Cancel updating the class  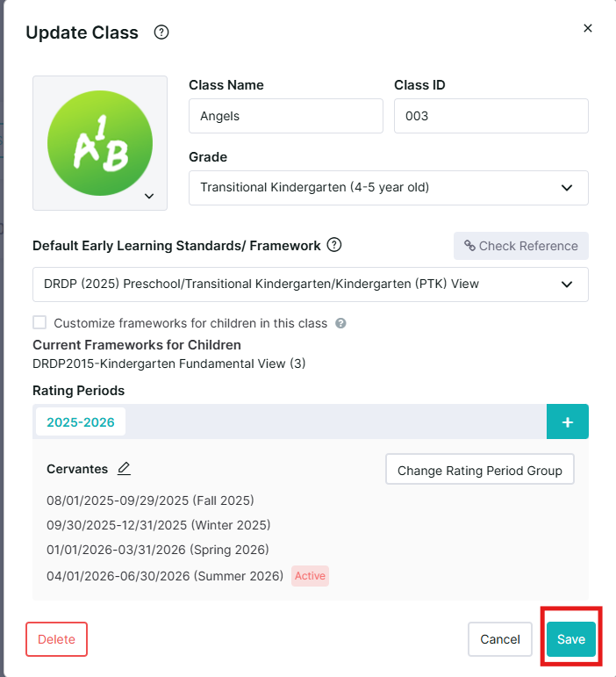tap(500, 639)
